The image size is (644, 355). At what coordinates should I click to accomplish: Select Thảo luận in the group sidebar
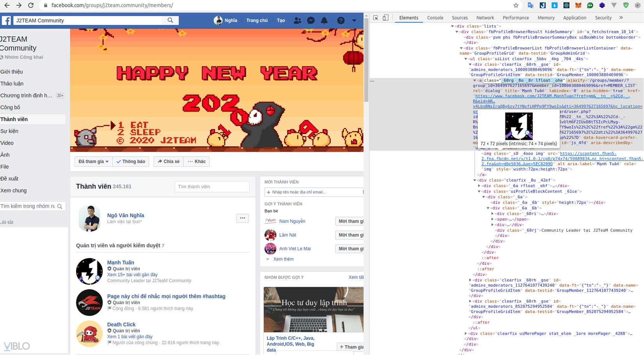(x=12, y=84)
